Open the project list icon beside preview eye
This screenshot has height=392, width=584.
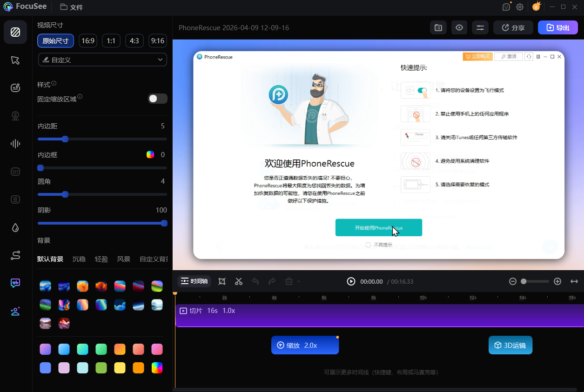pyautogui.click(x=438, y=28)
